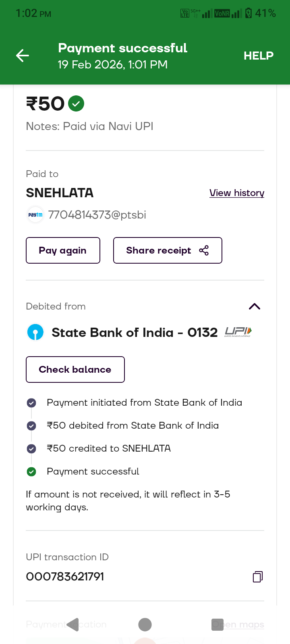Viewport: 290px width, 644px height.
Task: Tap the Android back navigation button
Action: point(72,625)
